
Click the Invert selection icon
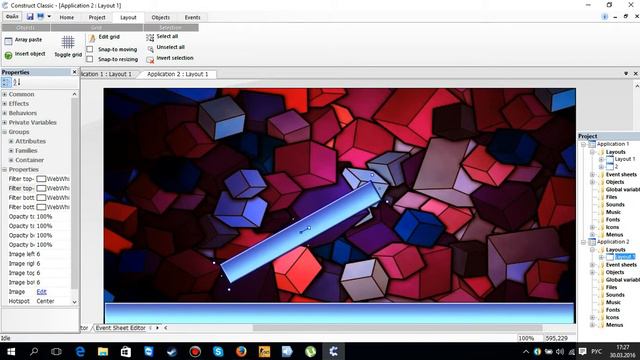(150, 60)
